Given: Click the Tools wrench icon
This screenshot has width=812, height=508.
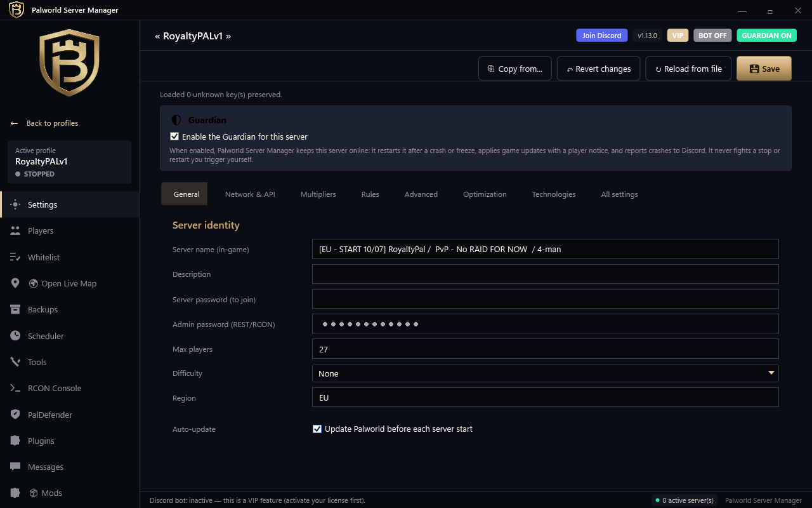Looking at the screenshot, I should coord(15,362).
